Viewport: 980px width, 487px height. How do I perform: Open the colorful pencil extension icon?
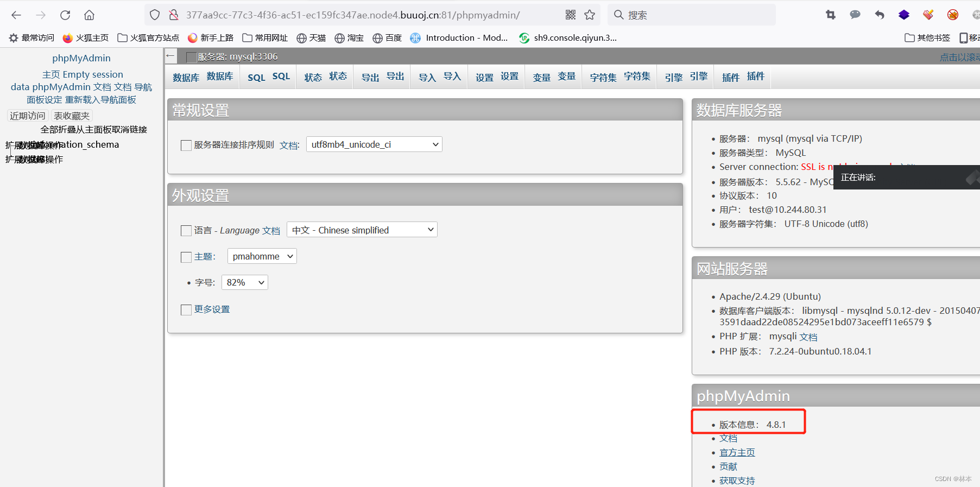tap(928, 15)
